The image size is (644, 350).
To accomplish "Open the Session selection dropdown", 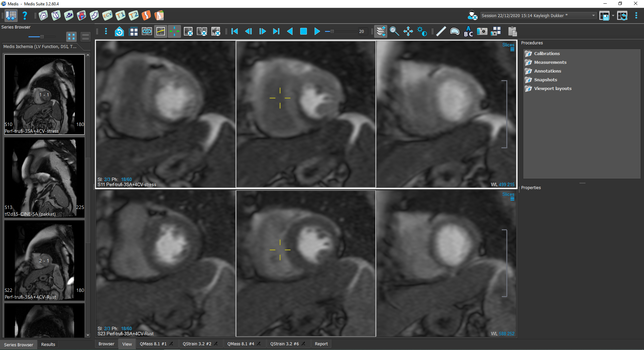I will click(x=593, y=15).
